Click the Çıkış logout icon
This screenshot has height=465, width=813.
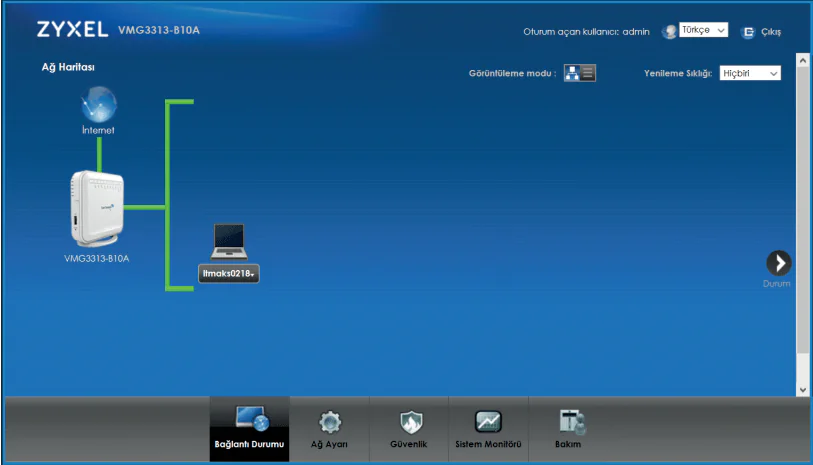pyautogui.click(x=747, y=32)
